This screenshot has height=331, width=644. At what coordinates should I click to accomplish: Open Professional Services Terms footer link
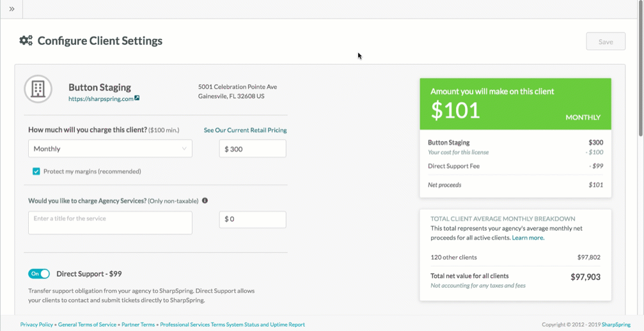pos(192,325)
